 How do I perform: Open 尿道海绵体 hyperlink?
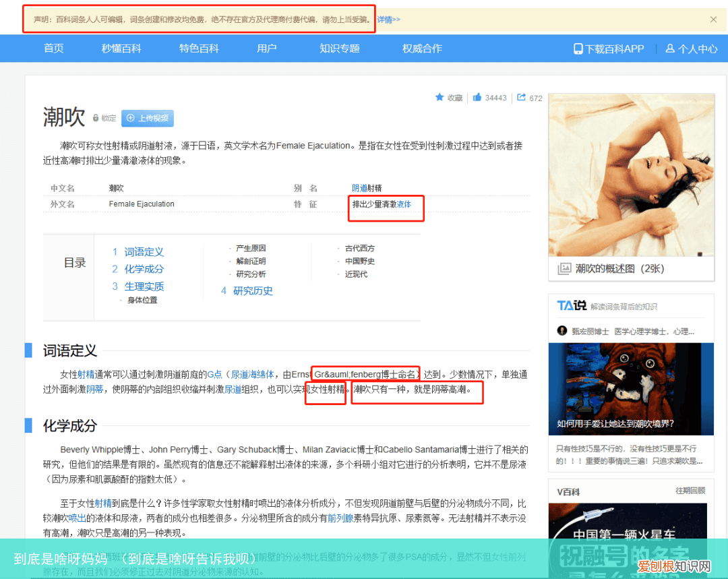click(x=253, y=374)
